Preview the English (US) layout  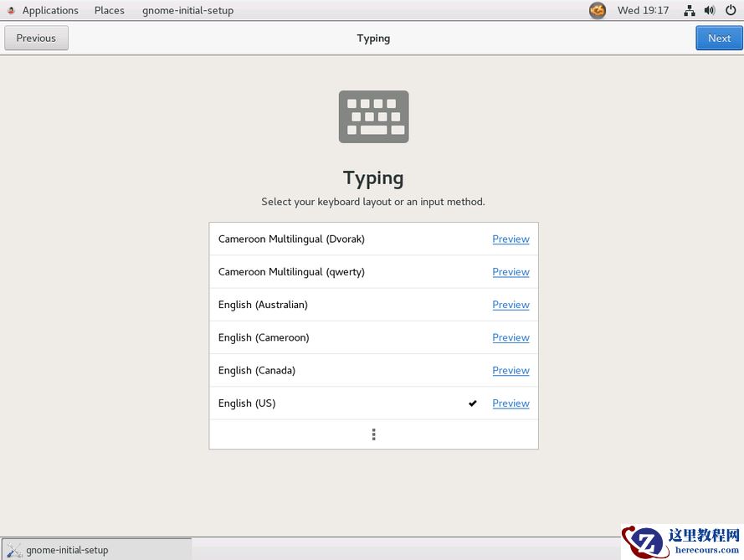(511, 403)
